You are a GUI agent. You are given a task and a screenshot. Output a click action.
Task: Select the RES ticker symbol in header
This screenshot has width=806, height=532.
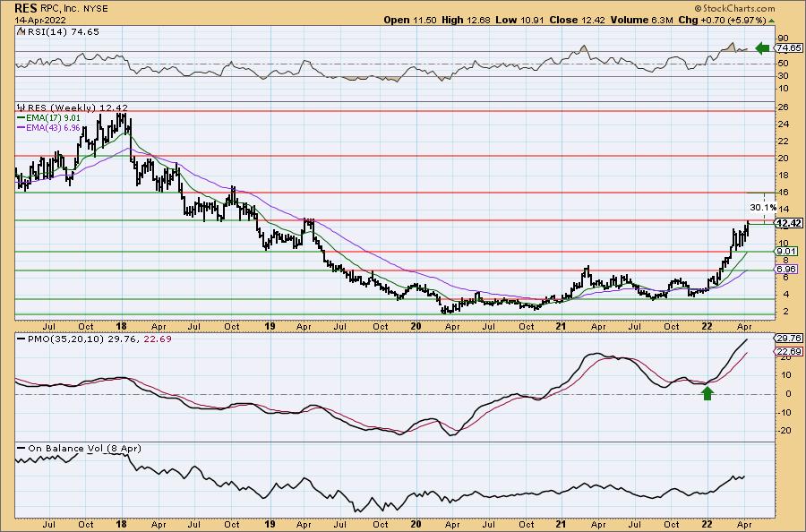click(25, 9)
